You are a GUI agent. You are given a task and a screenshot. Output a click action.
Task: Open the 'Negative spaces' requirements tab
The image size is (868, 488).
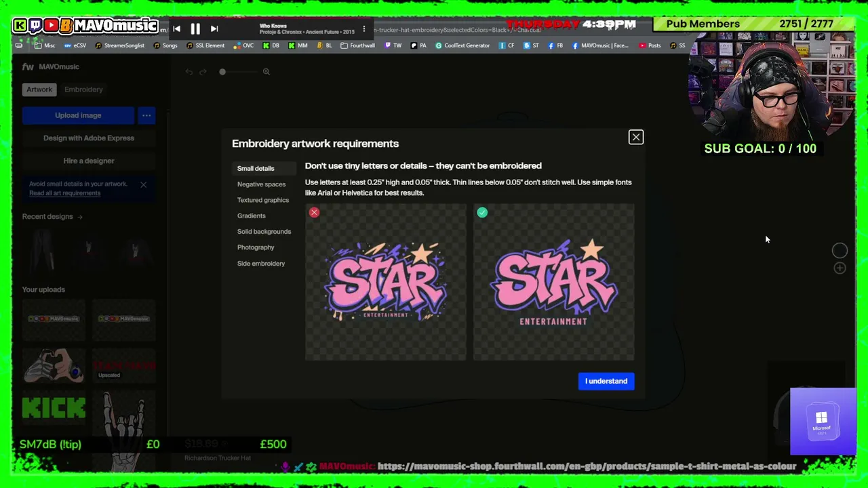point(261,184)
